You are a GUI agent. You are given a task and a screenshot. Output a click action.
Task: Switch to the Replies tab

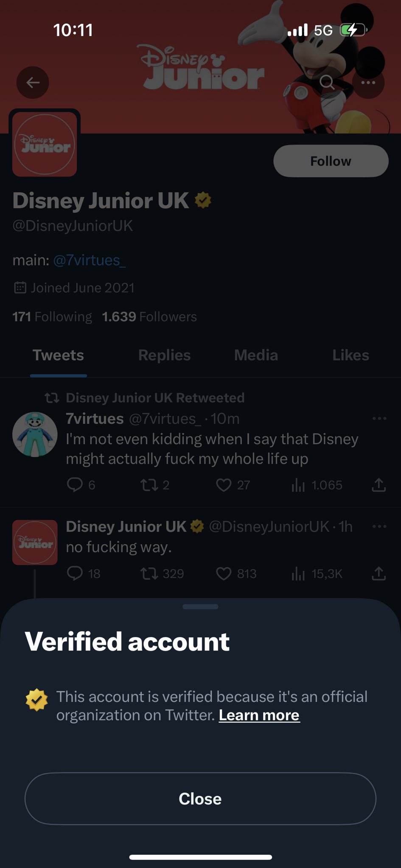click(x=164, y=355)
